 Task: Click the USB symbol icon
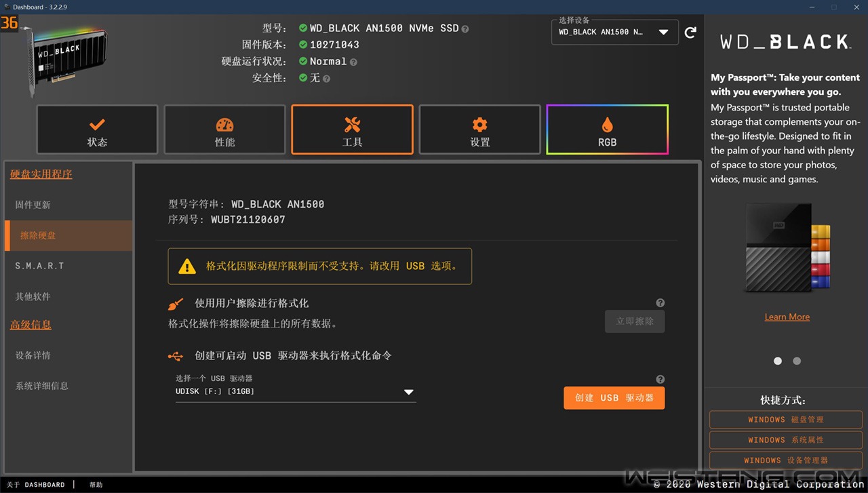tap(176, 356)
